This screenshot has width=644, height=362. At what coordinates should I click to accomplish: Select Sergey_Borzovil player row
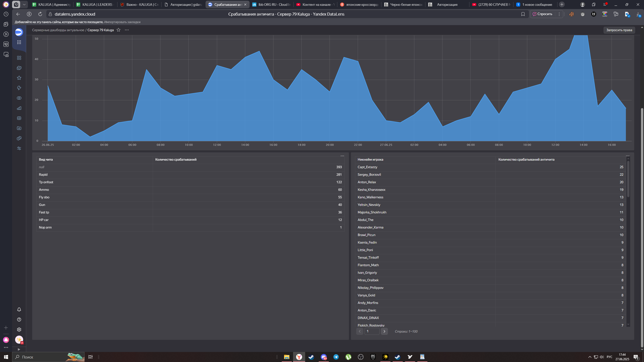tap(490, 174)
